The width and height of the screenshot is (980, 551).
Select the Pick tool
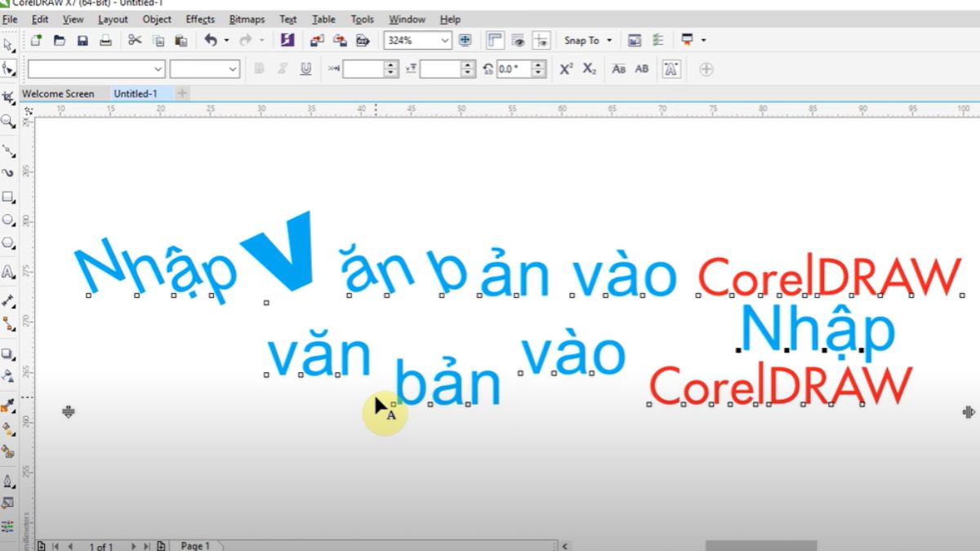pyautogui.click(x=8, y=46)
